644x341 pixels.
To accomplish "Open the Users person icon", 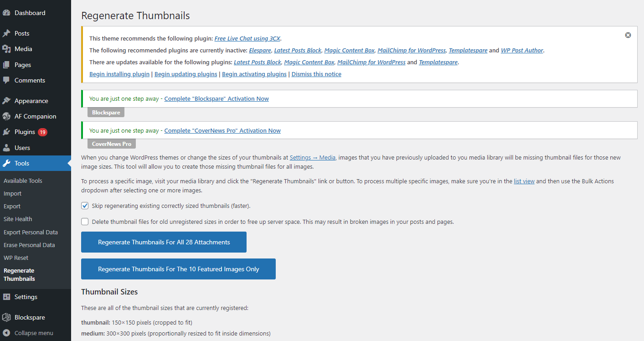I will point(6,148).
